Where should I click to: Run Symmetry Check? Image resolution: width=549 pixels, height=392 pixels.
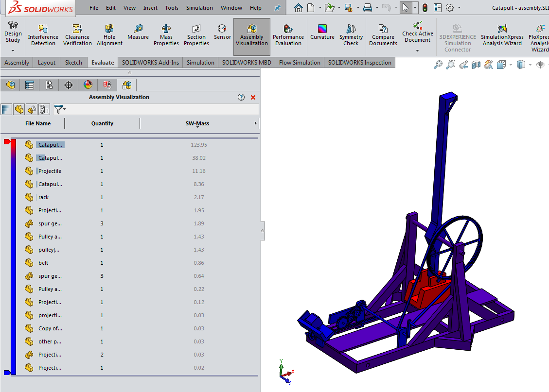pos(351,35)
